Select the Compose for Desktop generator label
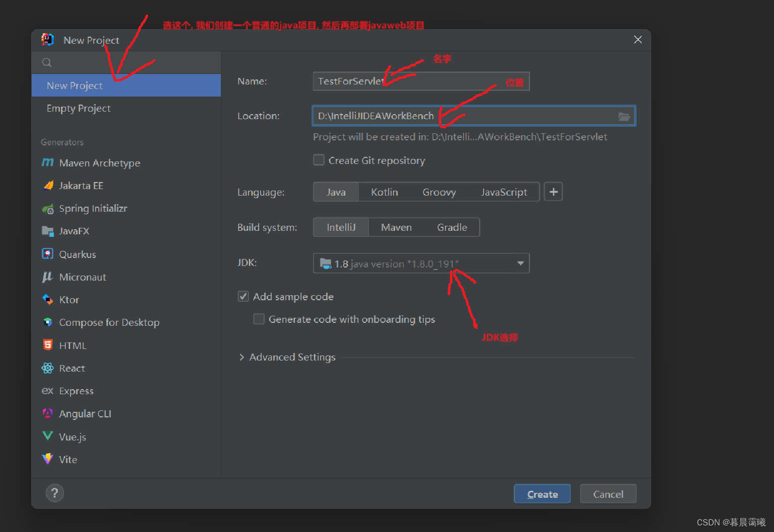Viewport: 774px width, 532px height. pyautogui.click(x=109, y=322)
